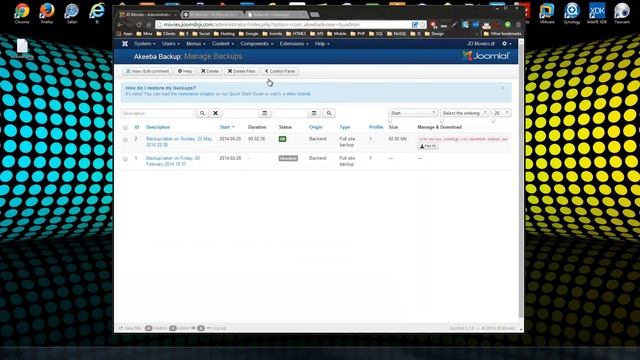Open the Friday 28 February backup description link
Viewport: 640px width, 360px height.
[173, 161]
